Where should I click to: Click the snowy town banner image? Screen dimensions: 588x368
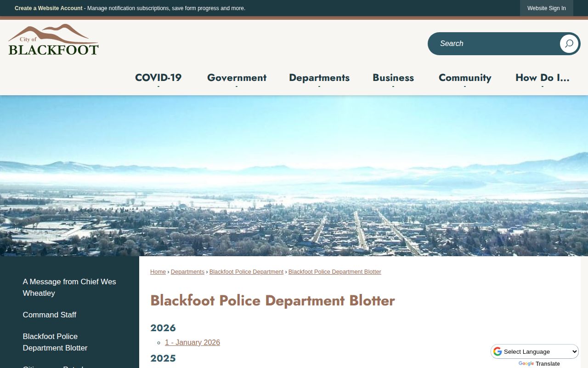point(294,176)
